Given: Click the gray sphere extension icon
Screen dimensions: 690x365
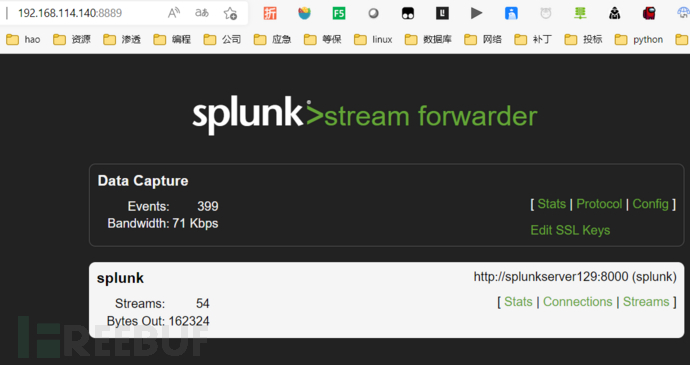Looking at the screenshot, I should [x=374, y=14].
